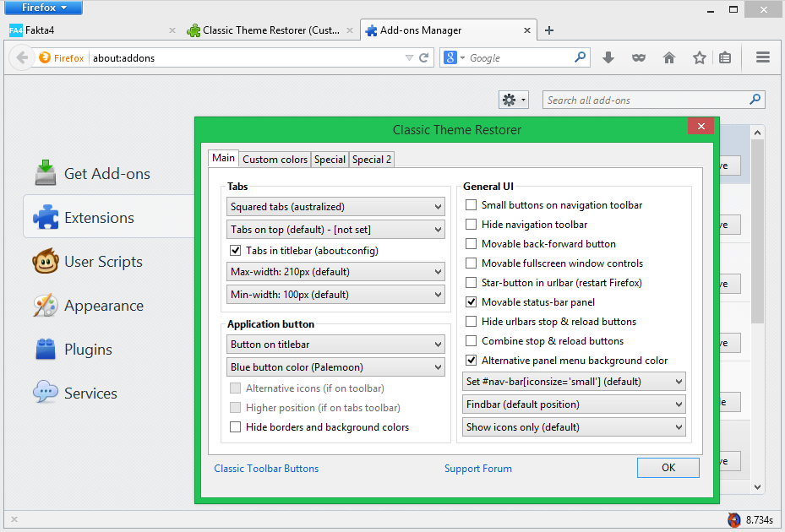Open Get Add-ons category
The width and height of the screenshot is (785, 532).
pos(109,174)
